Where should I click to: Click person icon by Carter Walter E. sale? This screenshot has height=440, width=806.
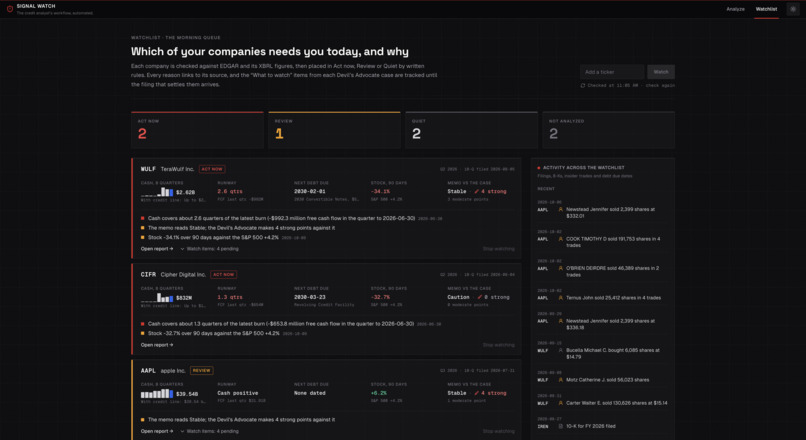pyautogui.click(x=561, y=404)
